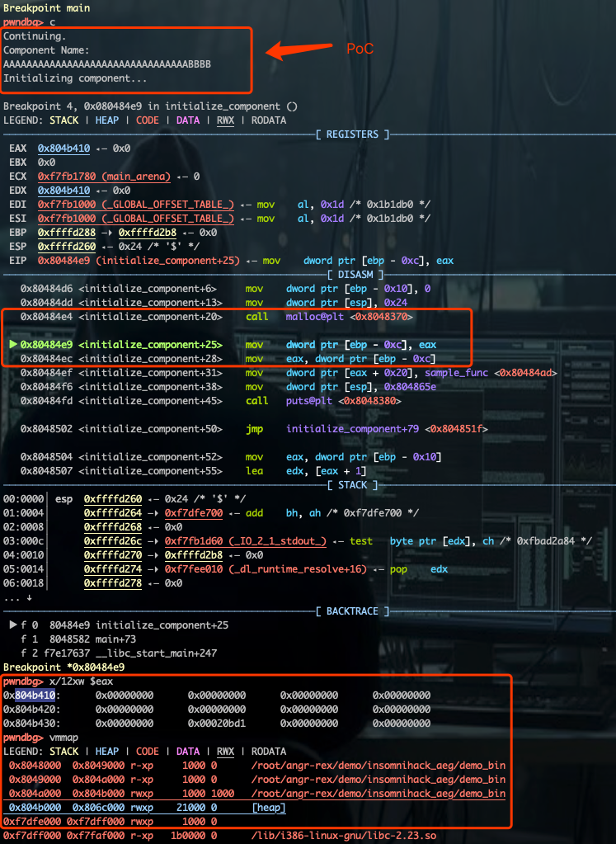Click the sample_func symbol in disassembly

(x=456, y=373)
